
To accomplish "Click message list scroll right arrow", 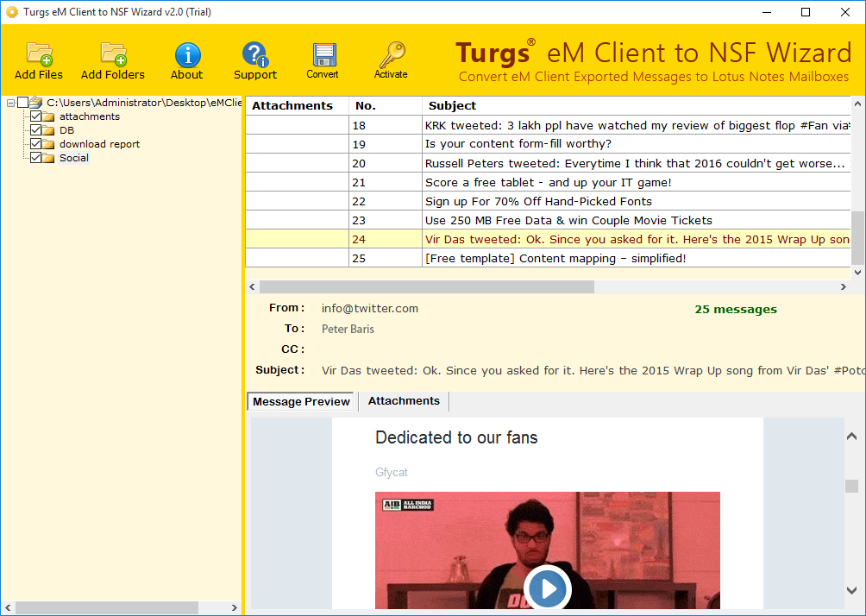I will point(844,286).
